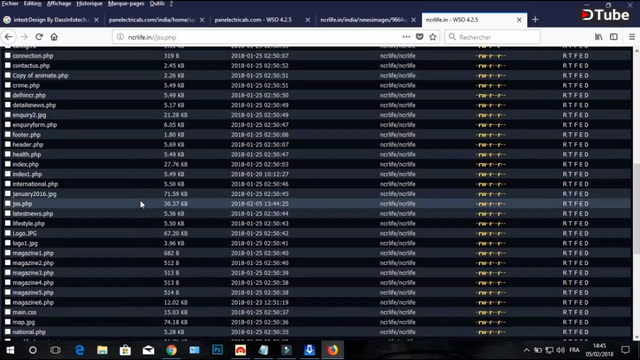Viewport: 640px width, 360px height.
Task: Open volume control in system tray
Action: point(560,350)
